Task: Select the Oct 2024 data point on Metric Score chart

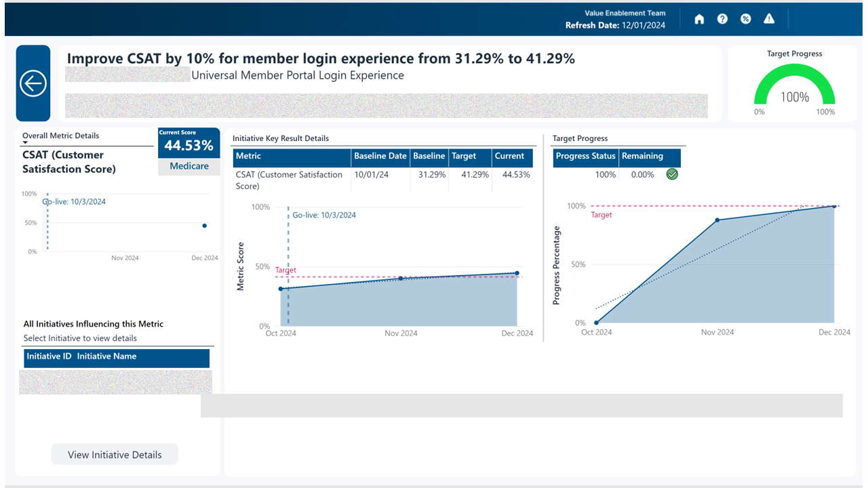Action: pos(281,289)
